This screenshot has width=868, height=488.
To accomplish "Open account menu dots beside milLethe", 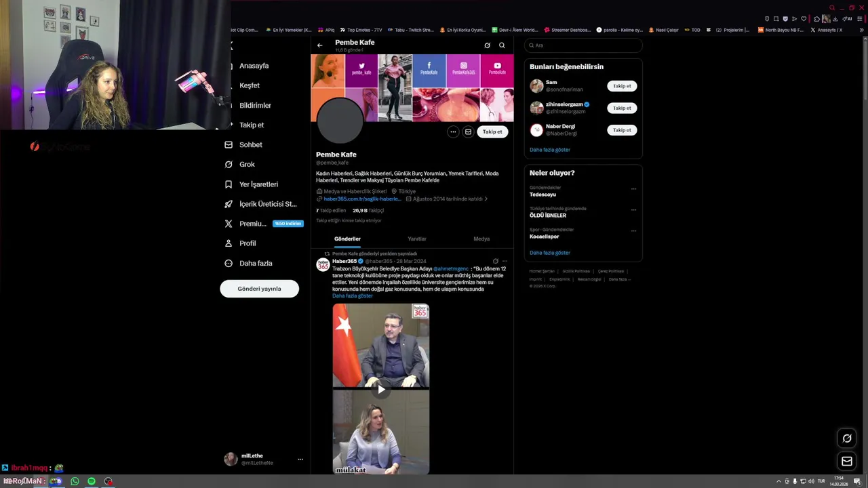I will 300,460.
